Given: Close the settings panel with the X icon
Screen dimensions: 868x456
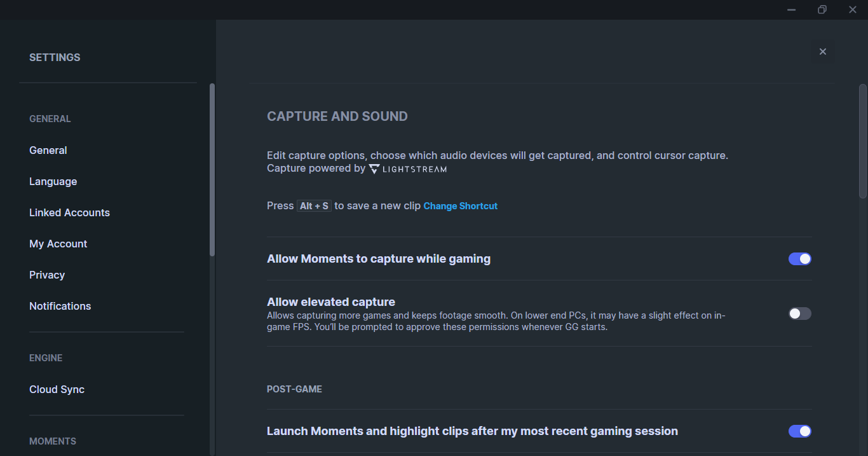Looking at the screenshot, I should point(823,52).
